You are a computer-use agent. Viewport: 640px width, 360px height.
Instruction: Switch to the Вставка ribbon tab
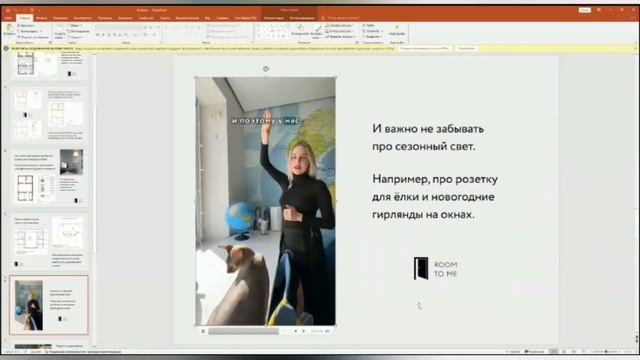click(41, 18)
